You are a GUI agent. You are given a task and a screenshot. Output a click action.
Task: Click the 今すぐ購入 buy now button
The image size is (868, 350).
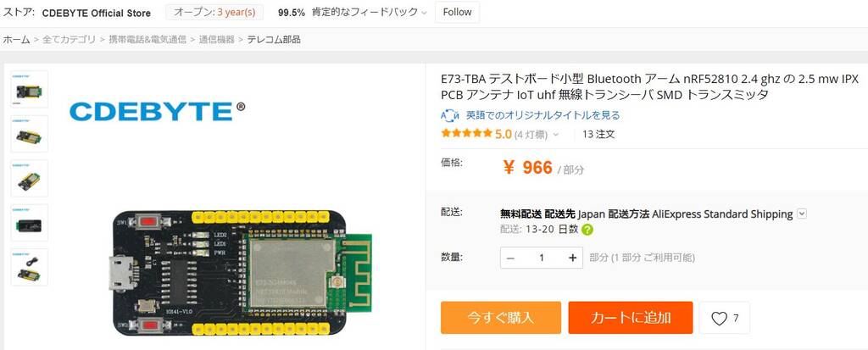pos(500,317)
